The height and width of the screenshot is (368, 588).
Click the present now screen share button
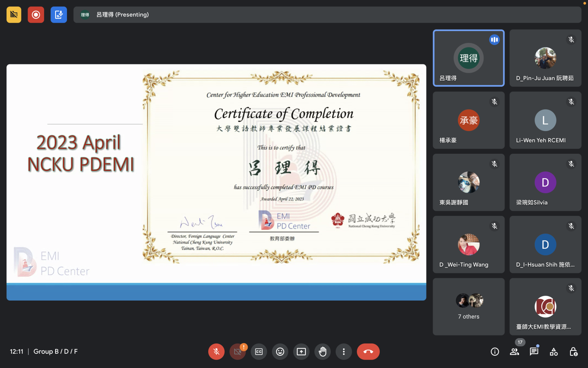click(301, 352)
